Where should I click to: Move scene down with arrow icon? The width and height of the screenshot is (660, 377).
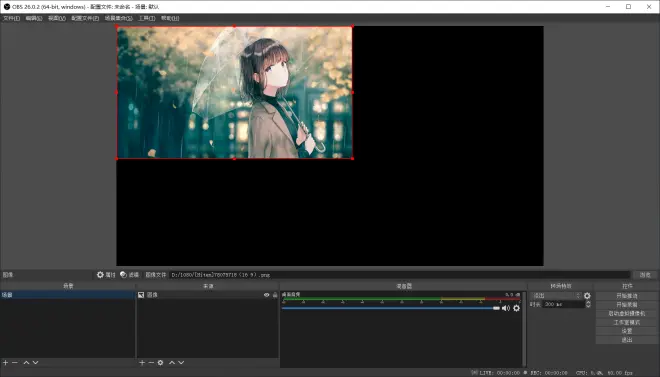click(x=35, y=362)
